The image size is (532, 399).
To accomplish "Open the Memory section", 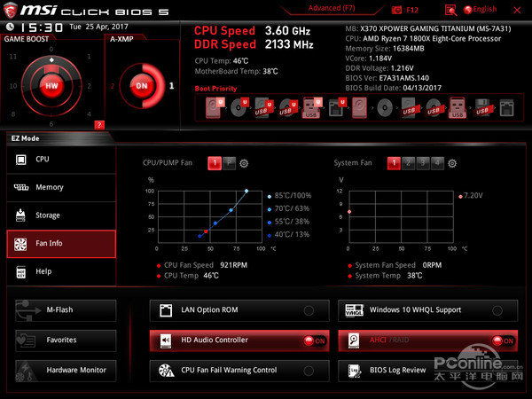I will [x=61, y=188].
